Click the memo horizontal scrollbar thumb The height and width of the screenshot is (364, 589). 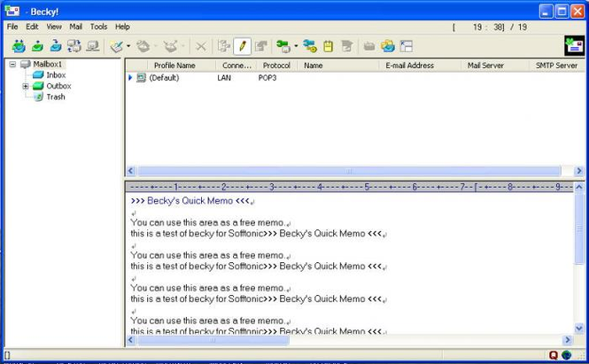[x=213, y=340]
